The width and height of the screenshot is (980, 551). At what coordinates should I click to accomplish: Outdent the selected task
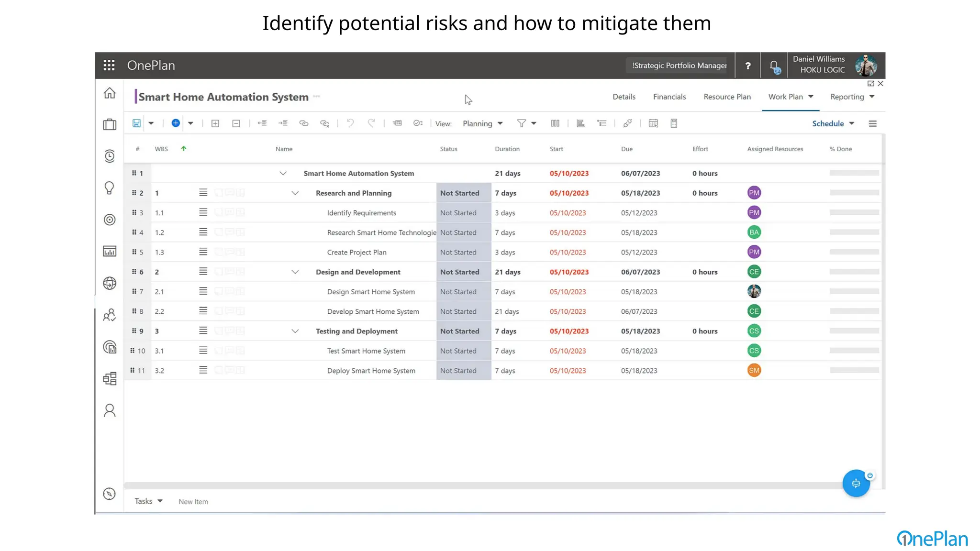click(262, 123)
